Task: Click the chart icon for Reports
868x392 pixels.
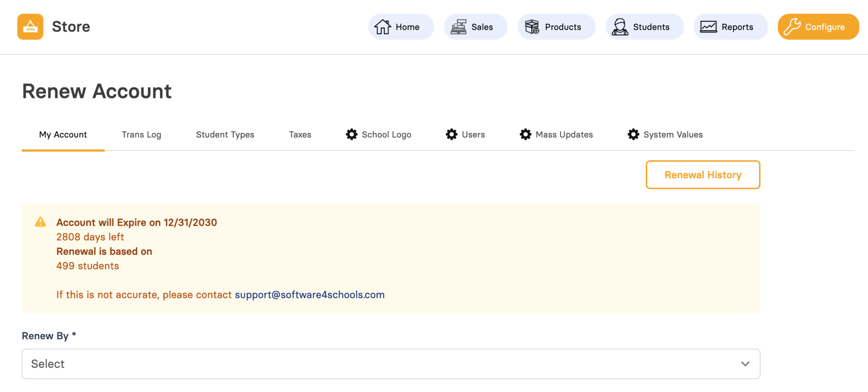Action: point(708,27)
